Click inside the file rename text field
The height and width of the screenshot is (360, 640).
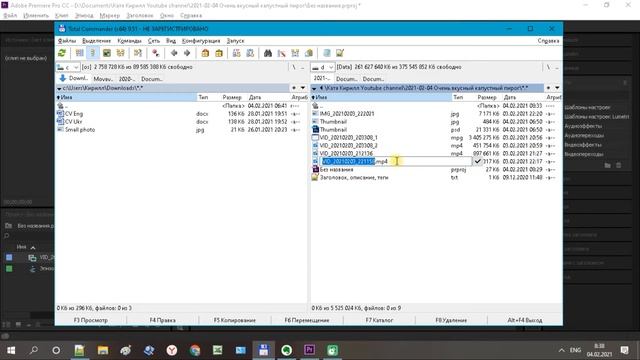pyautogui.click(x=396, y=161)
